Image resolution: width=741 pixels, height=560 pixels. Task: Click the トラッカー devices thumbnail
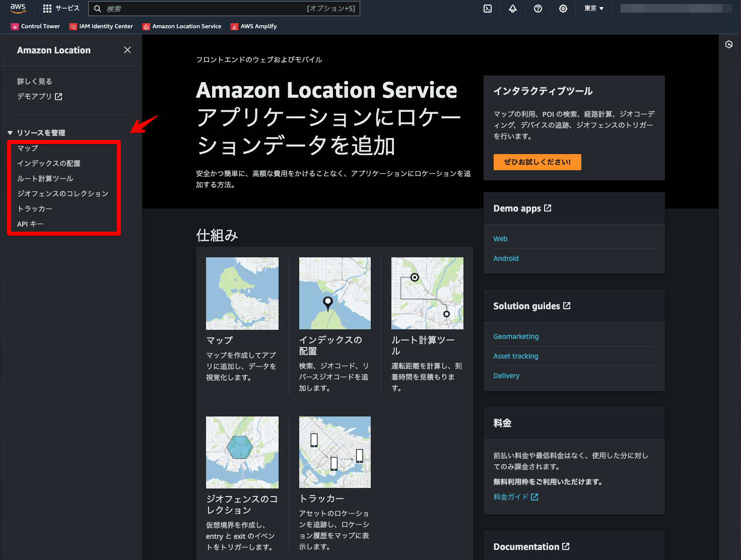335,452
